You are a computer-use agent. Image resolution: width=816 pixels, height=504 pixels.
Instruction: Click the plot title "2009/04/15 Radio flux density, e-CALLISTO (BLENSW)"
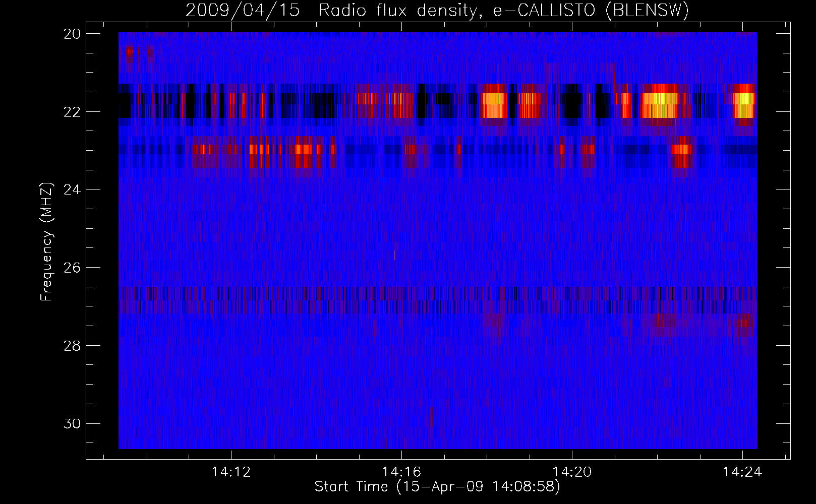437,11
